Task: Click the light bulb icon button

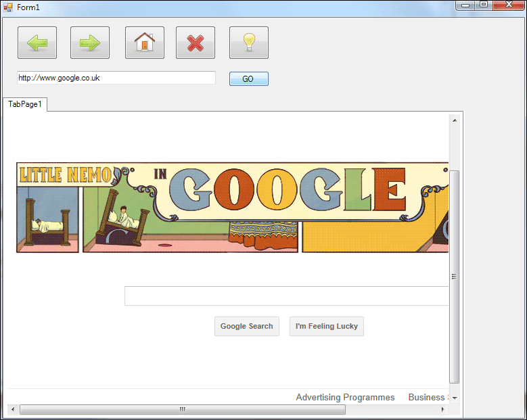Action: (x=249, y=43)
